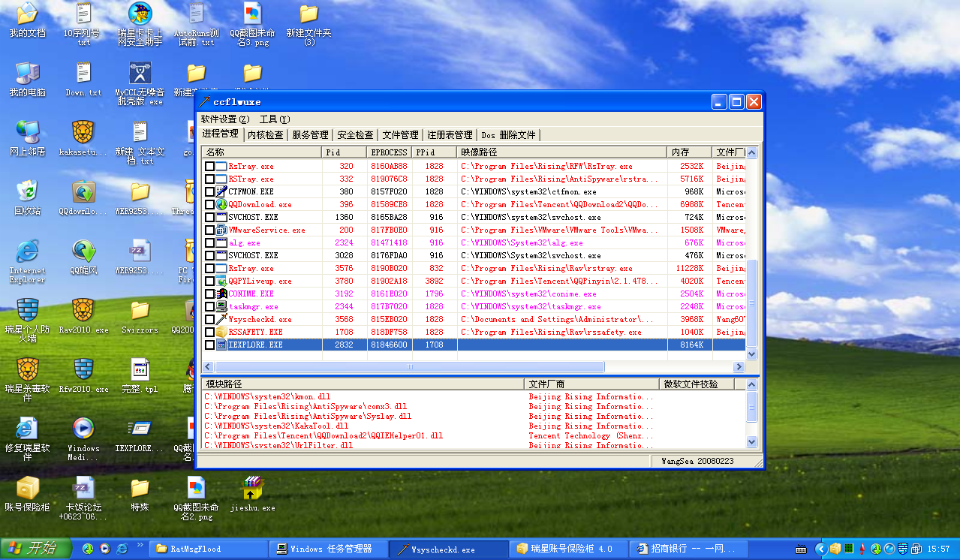
Task: Check the CTFMON.EXE process checkbox
Action: pos(209,192)
